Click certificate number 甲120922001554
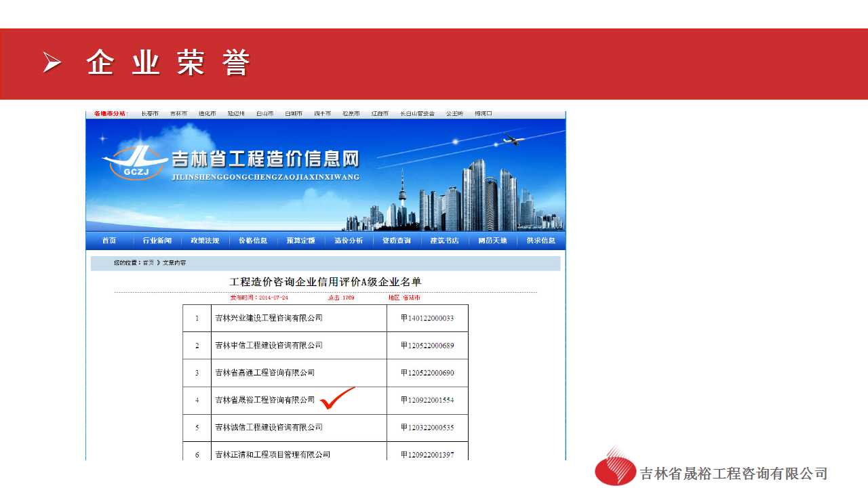Image resolution: width=868 pixels, height=488 pixels. click(427, 400)
